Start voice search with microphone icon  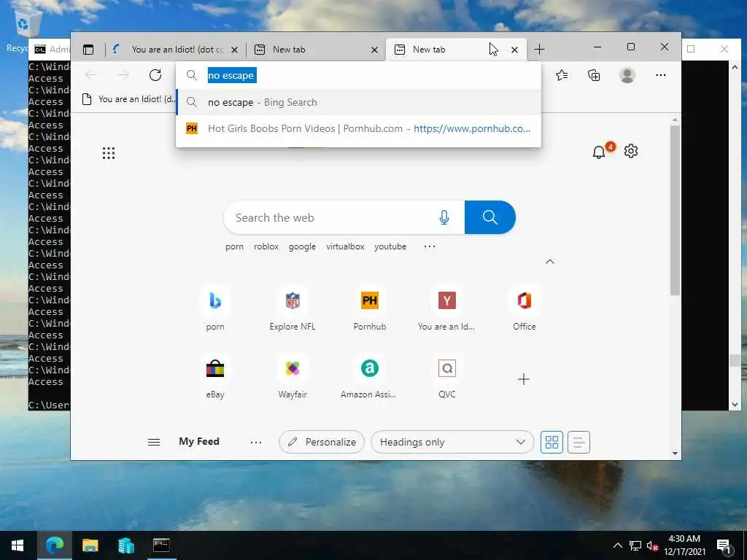[x=444, y=217]
